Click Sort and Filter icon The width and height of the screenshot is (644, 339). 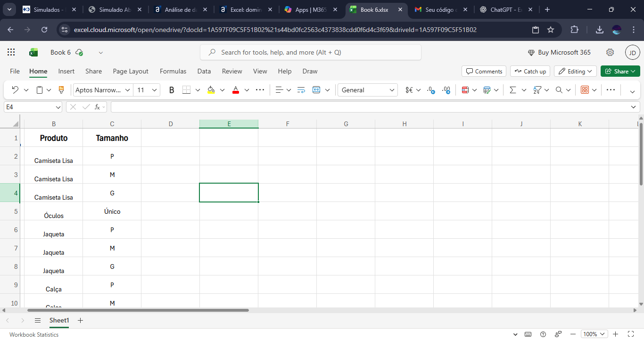pyautogui.click(x=537, y=90)
